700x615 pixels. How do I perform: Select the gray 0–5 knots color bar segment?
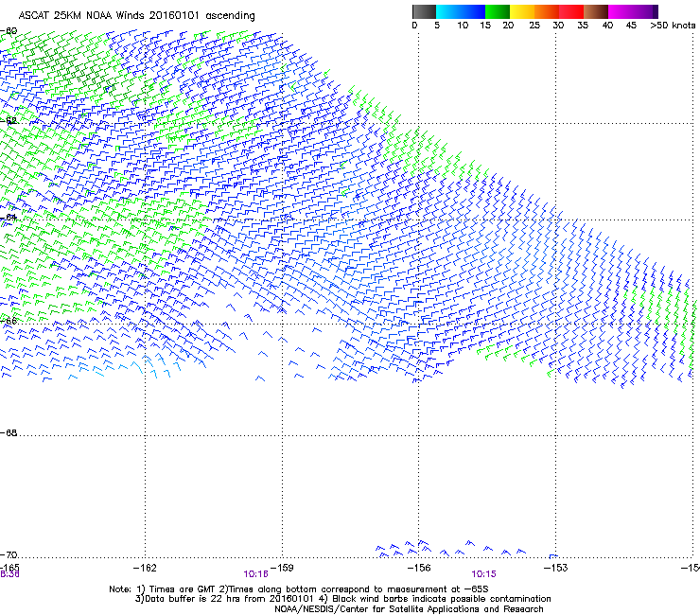pyautogui.click(x=424, y=11)
